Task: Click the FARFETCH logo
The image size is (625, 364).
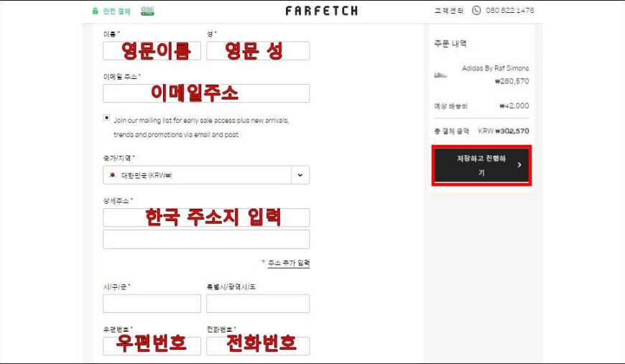Action: point(321,11)
